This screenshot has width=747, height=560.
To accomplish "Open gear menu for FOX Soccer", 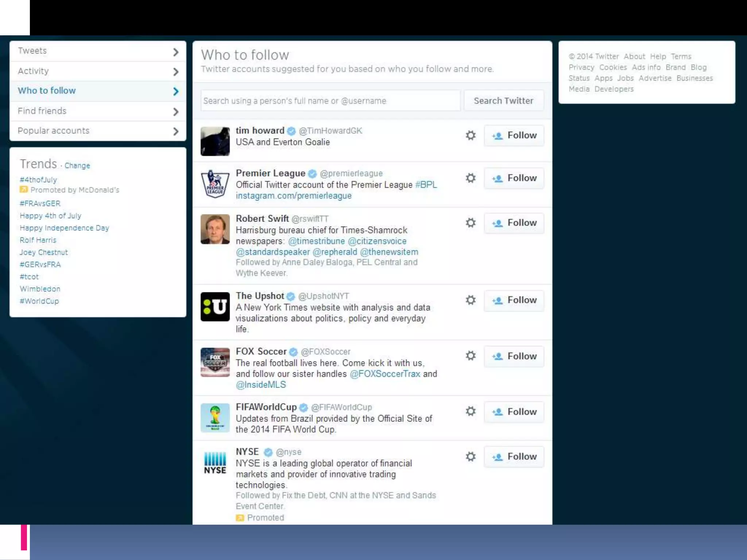I will click(471, 356).
